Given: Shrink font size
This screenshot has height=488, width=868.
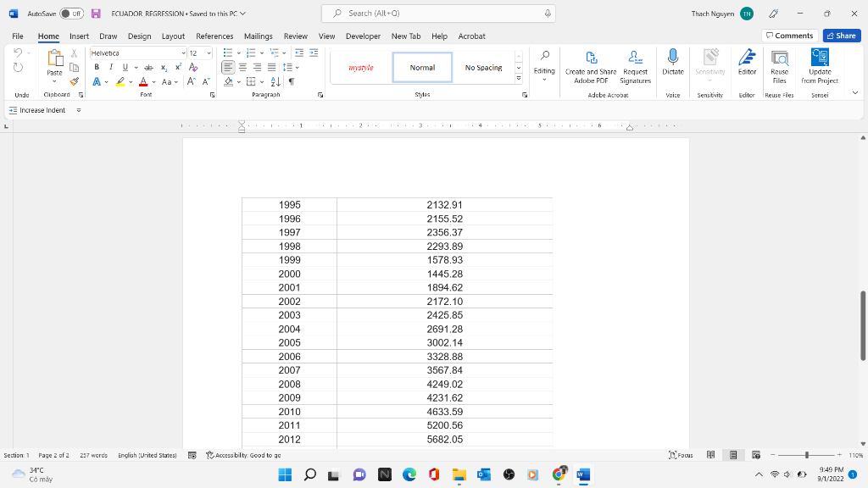Looking at the screenshot, I should pyautogui.click(x=205, y=81).
